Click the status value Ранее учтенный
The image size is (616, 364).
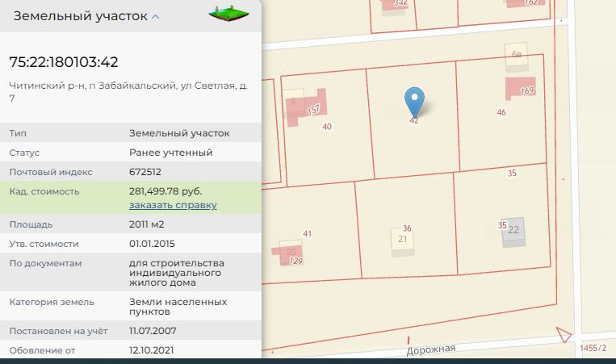pyautogui.click(x=170, y=153)
